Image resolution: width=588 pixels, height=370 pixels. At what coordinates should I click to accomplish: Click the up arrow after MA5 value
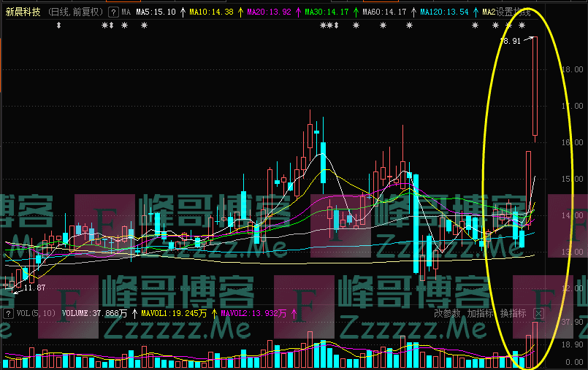(182, 12)
